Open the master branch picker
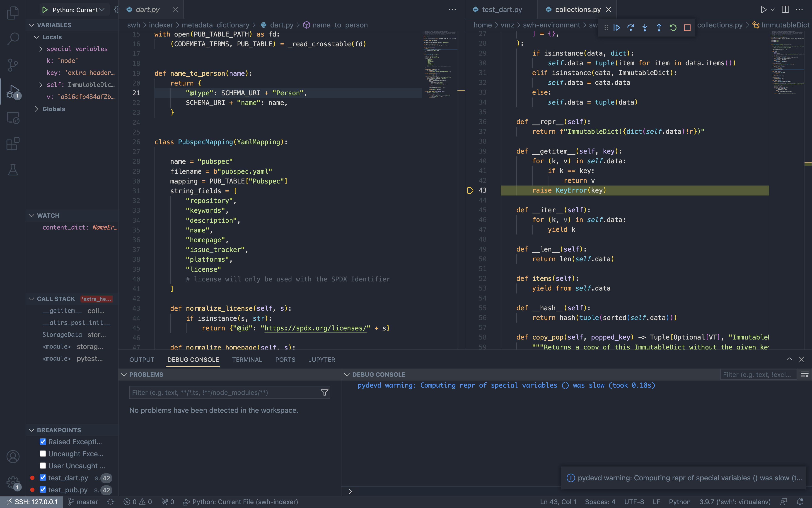 click(x=83, y=502)
